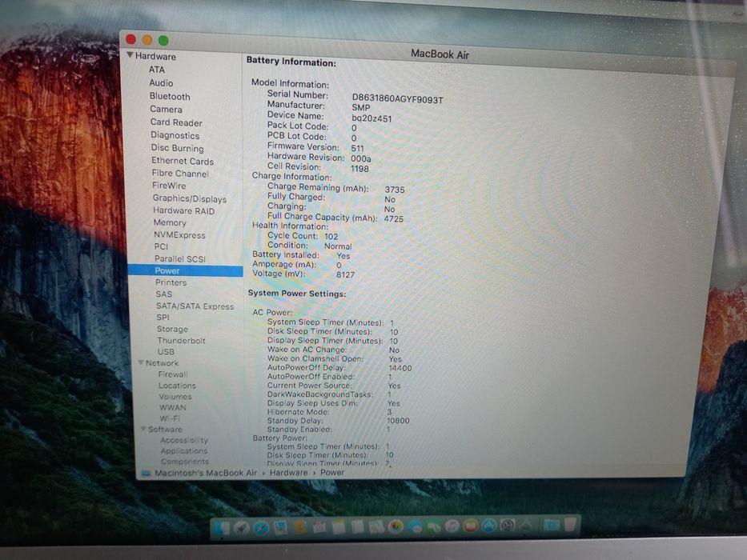
Task: Open FaceTime green icon in Dock
Action: point(433,526)
